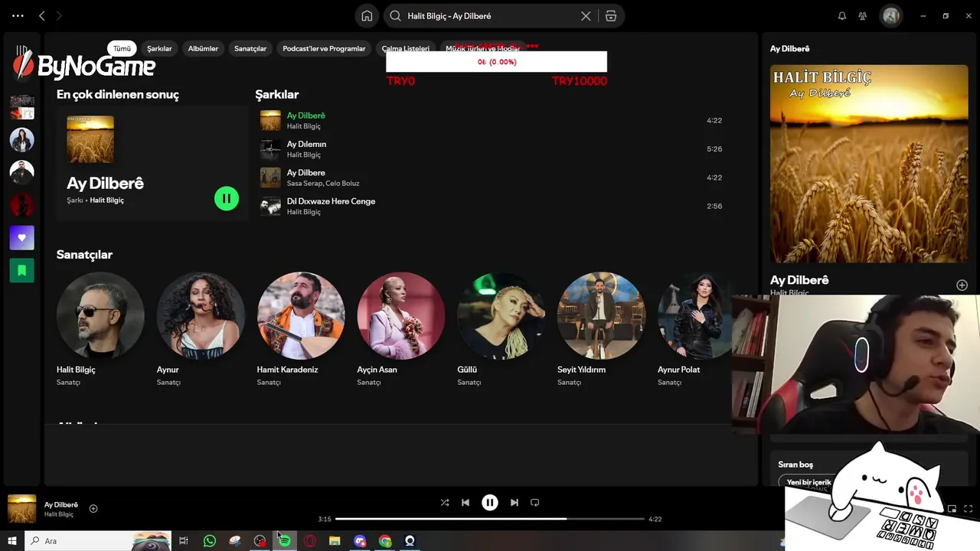Open the Spotify home page icon

click(x=367, y=16)
